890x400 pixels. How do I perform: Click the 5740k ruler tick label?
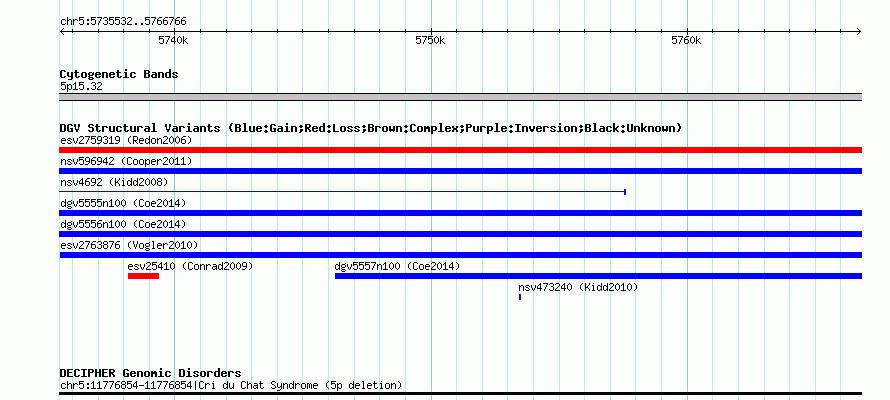(173, 40)
